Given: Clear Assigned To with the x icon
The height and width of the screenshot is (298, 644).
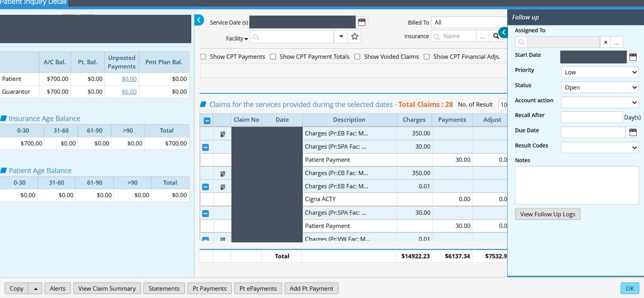Looking at the screenshot, I should click(605, 42).
